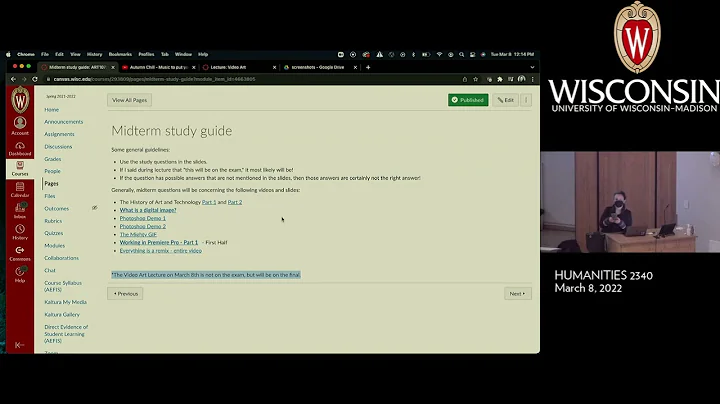
Task: Go back with the browser back arrow
Action: [x=13, y=79]
